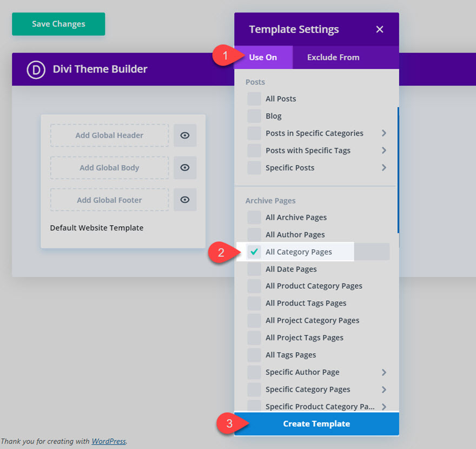Click Add Global Body area

click(x=109, y=168)
